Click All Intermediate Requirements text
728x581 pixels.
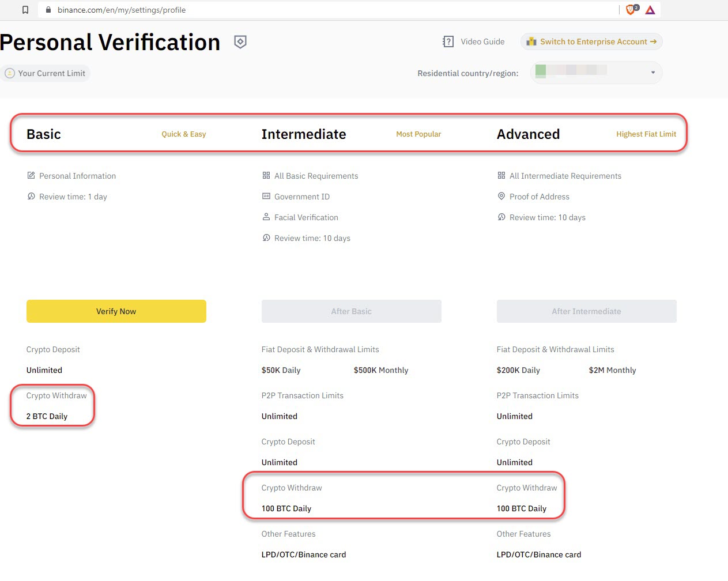pyautogui.click(x=565, y=176)
